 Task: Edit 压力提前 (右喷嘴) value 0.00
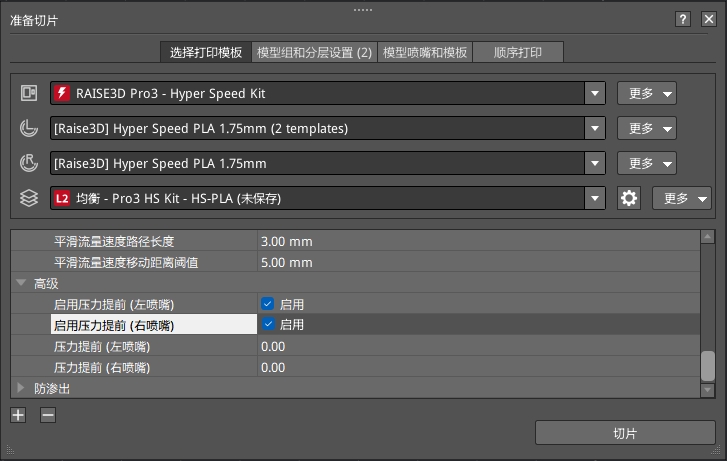[x=478, y=367]
